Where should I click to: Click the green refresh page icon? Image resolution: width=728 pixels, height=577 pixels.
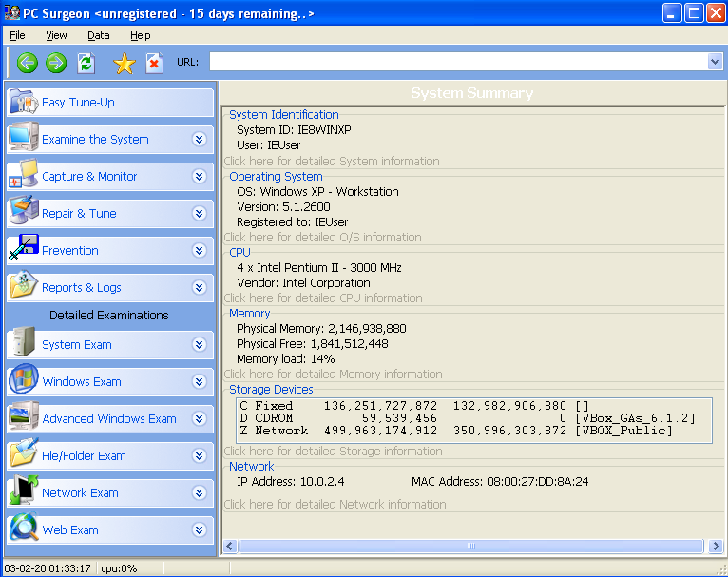pyautogui.click(x=86, y=63)
